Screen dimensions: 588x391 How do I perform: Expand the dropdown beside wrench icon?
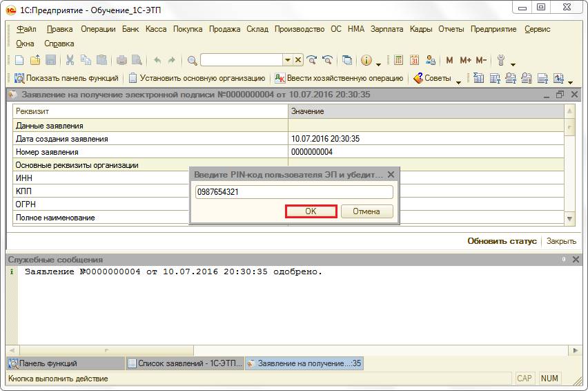pos(513,64)
